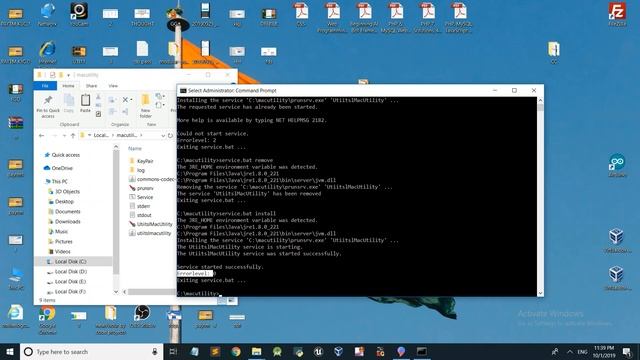Open OBS Studio desktop shortcut
Viewport: 640px width, 360px height.
pos(142,317)
